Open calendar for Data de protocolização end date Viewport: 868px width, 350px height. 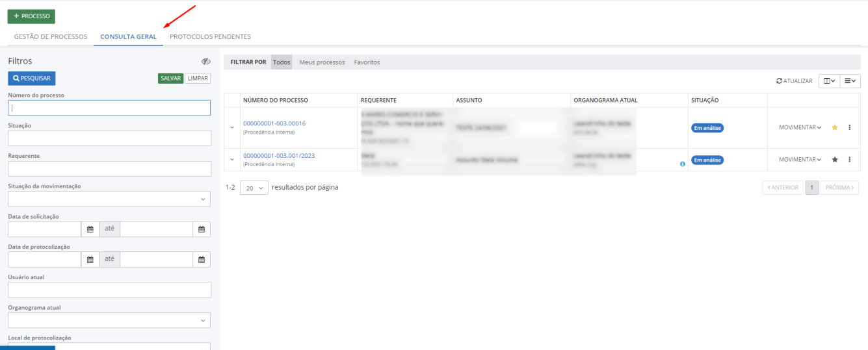pos(202,260)
